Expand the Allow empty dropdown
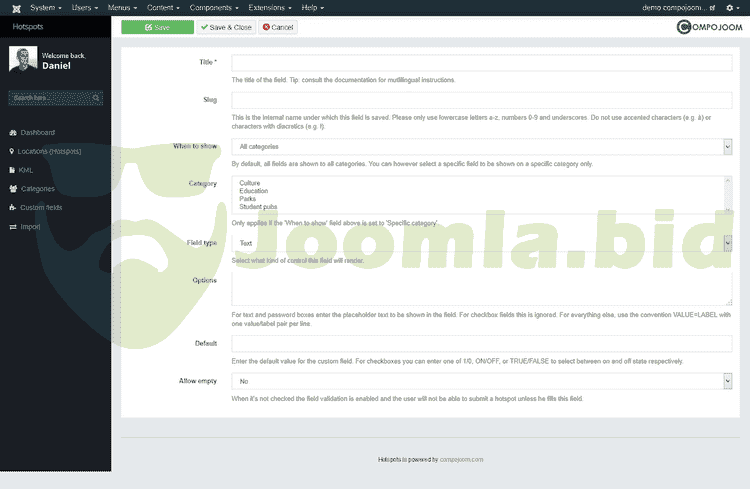Image resolution: width=750 pixels, height=489 pixels. pos(482,381)
